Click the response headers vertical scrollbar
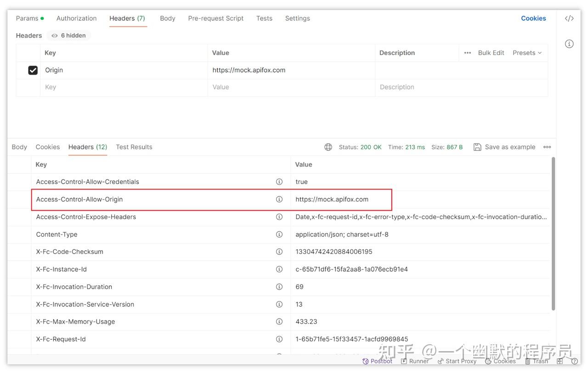The width and height of the screenshot is (588, 375). pyautogui.click(x=553, y=233)
